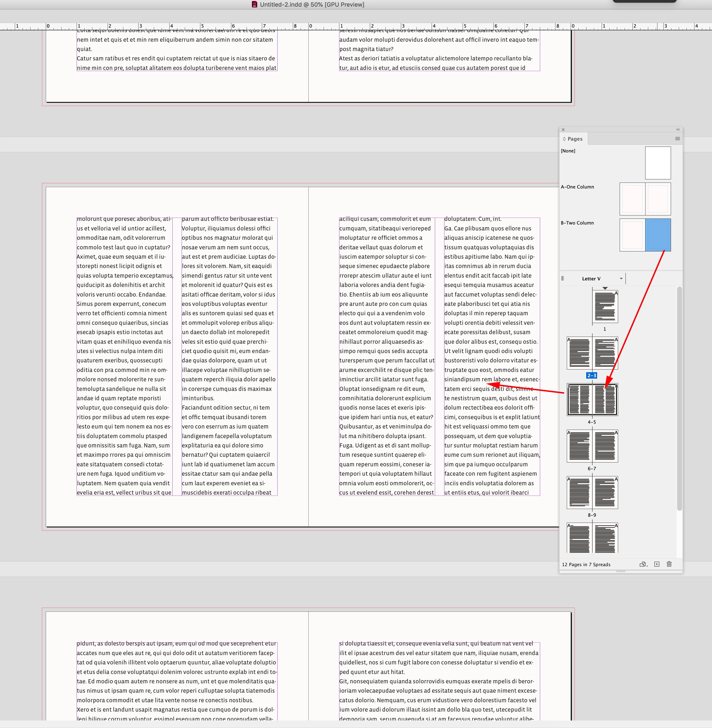Viewport: 712px width, 728px height.
Task: Create a new page with plus icon
Action: [657, 564]
